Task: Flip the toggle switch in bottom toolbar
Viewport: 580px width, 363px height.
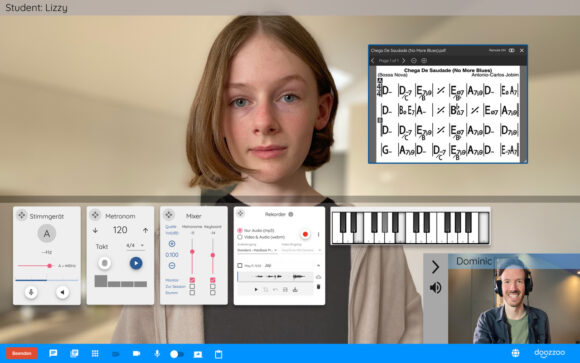Action: tap(177, 354)
